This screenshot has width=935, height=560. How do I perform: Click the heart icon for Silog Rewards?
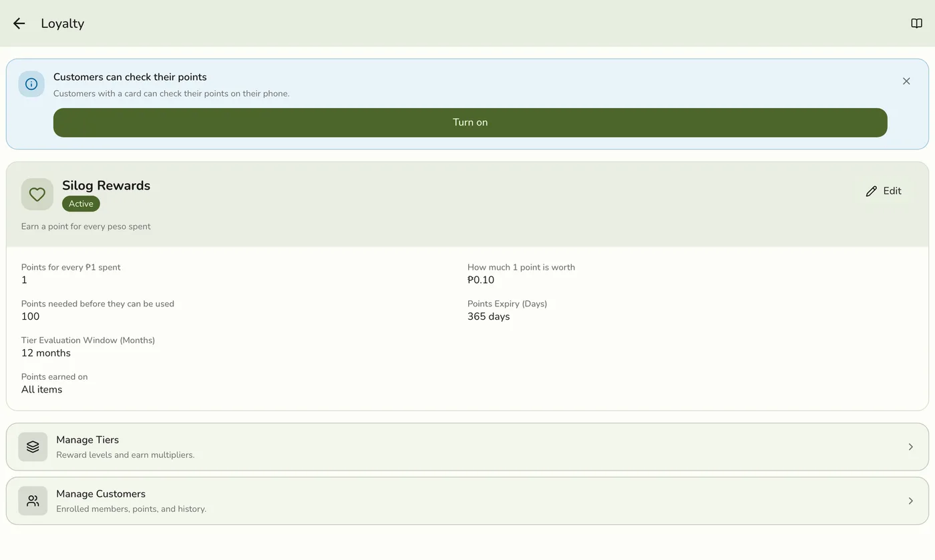click(37, 194)
